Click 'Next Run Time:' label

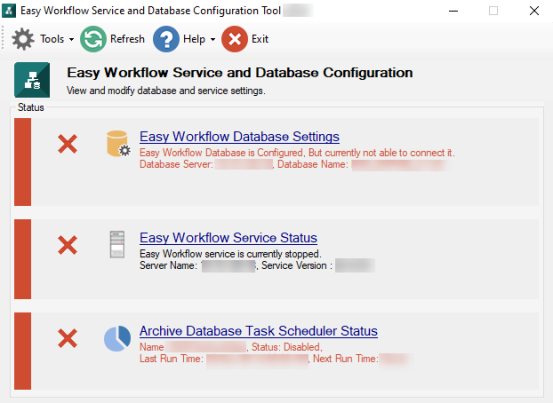(346, 359)
